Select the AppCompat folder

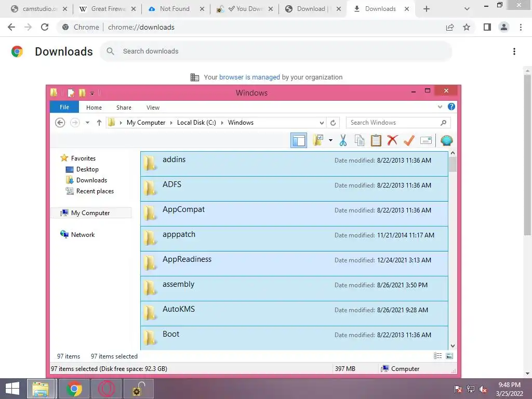point(294,214)
